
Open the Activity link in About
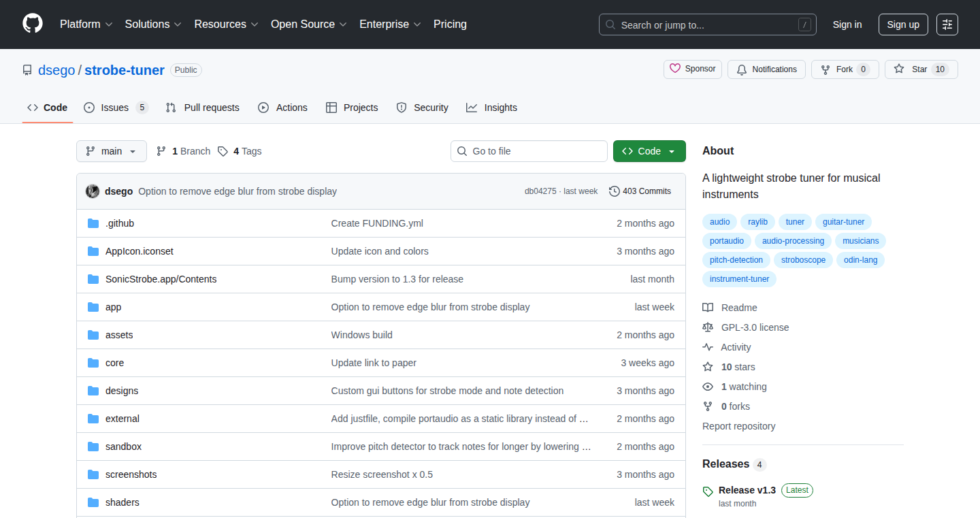(x=727, y=347)
